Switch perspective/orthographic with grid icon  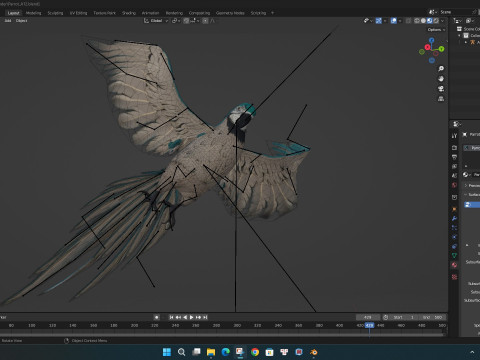point(441,99)
